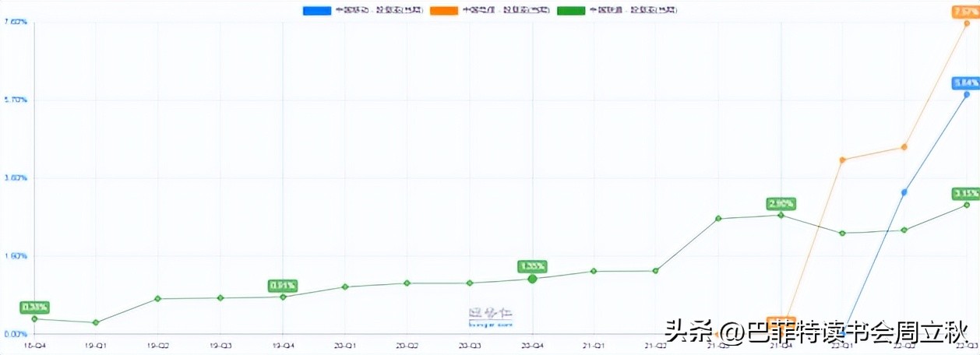
Task: Select the green data point at 21-Q3
Action: pyautogui.click(x=718, y=219)
